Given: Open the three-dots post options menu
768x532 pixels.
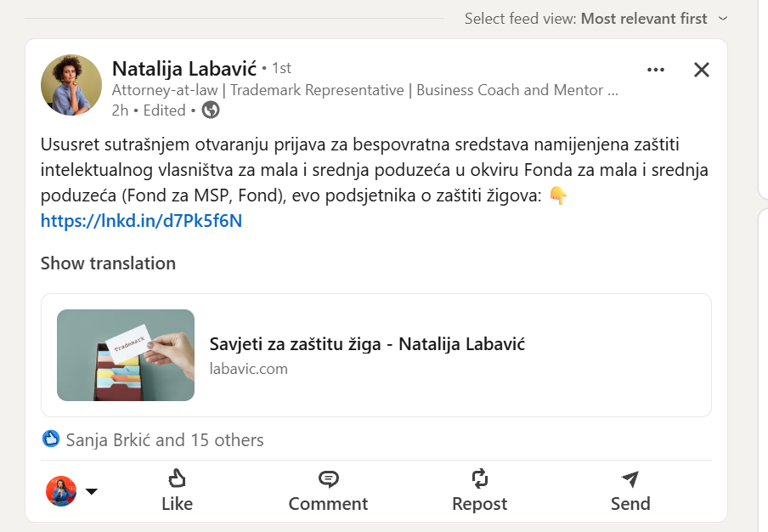Looking at the screenshot, I should [x=656, y=70].
